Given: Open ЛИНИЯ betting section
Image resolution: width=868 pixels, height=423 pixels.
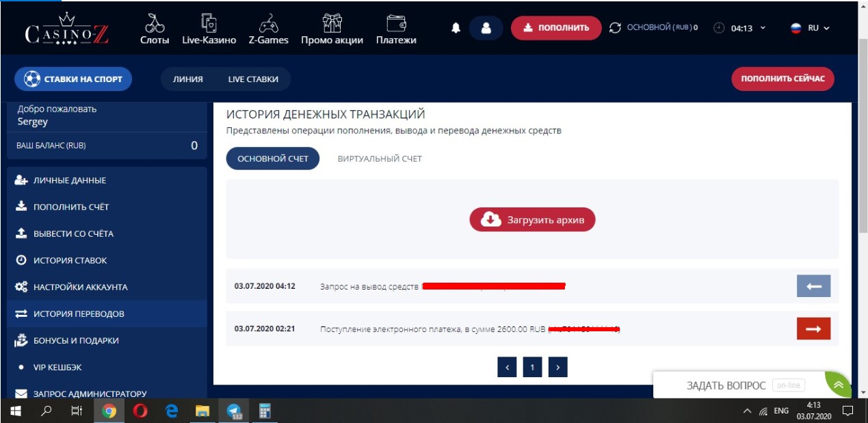Looking at the screenshot, I should (x=188, y=79).
